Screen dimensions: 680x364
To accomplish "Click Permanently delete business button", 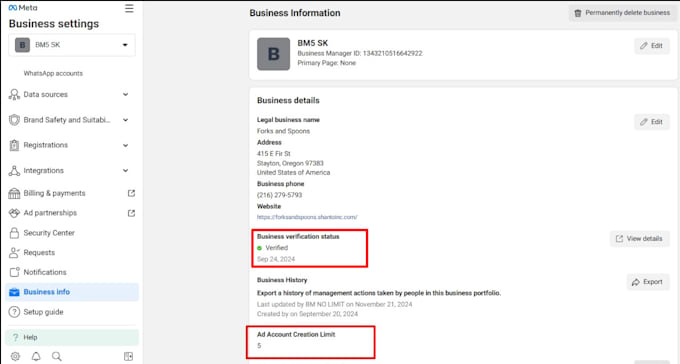I will click(x=622, y=13).
